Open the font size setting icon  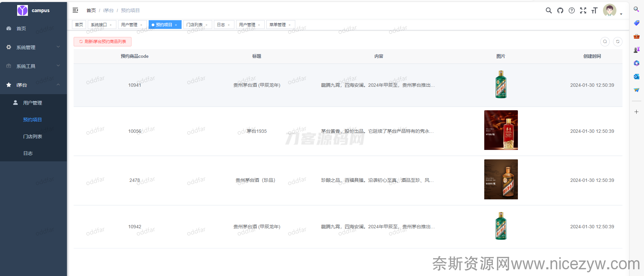595,10
